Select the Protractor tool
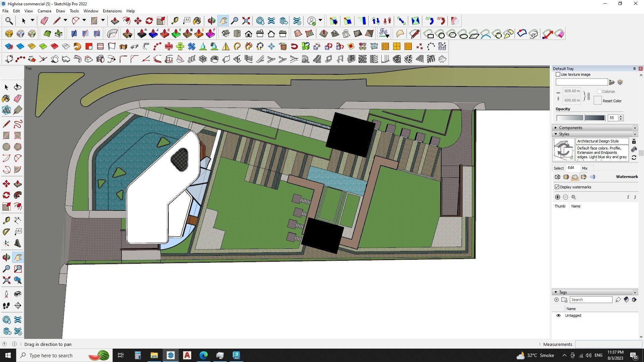Image resolution: width=644 pixels, height=362 pixels. [x=6, y=232]
